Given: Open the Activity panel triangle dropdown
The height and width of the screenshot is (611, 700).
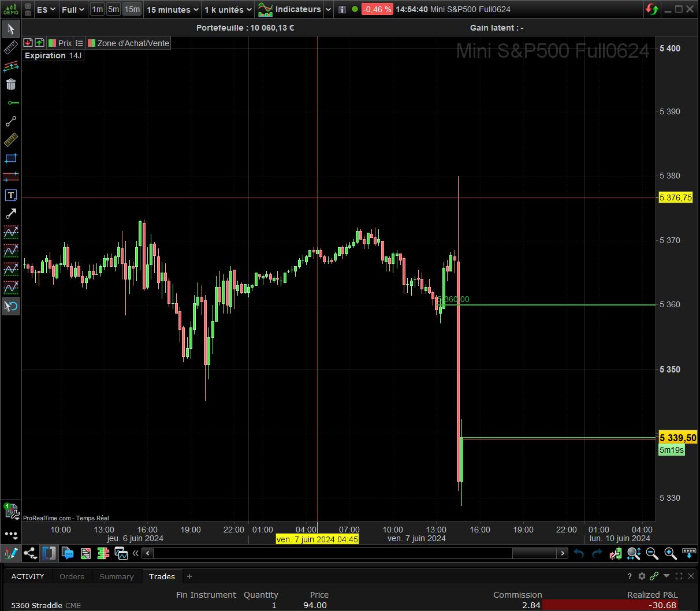Looking at the screenshot, I should [x=667, y=576].
